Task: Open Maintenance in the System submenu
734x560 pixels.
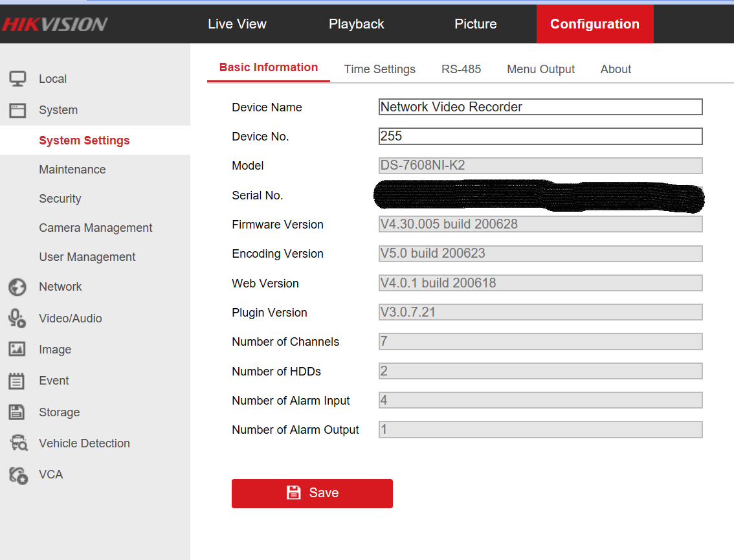Action: click(x=72, y=170)
